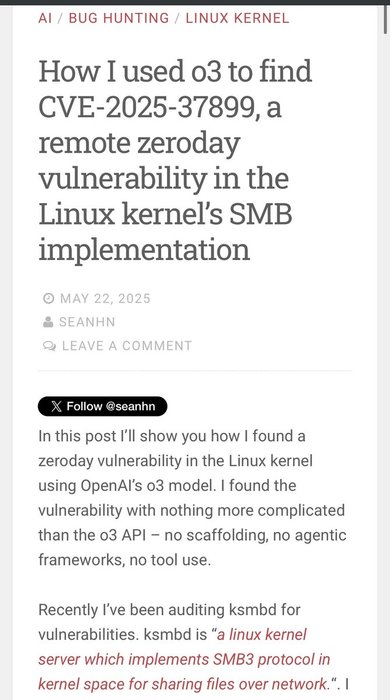The height and width of the screenshot is (700, 390).
Task: Open the SEANHN author link
Action: 87,322
